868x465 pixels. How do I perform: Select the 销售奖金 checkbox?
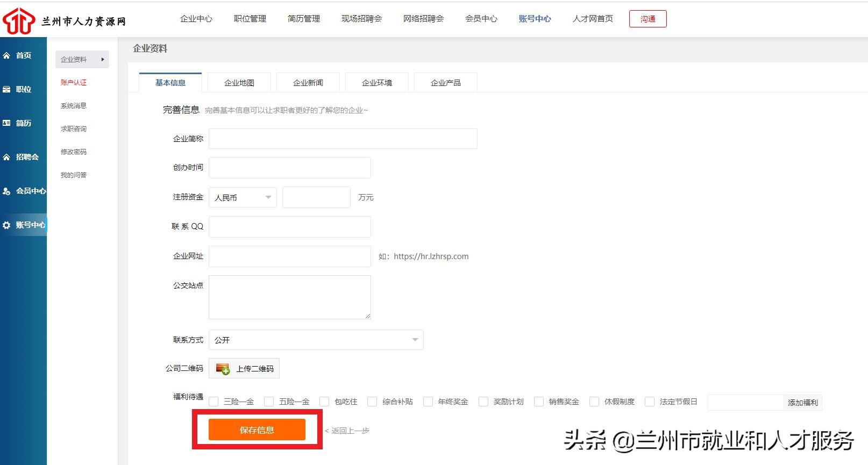[x=539, y=402]
